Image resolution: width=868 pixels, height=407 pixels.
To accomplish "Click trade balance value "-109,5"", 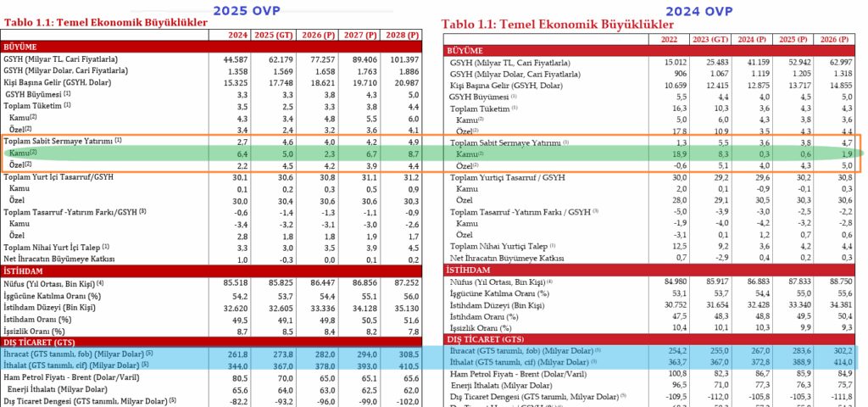I will coord(677,397).
